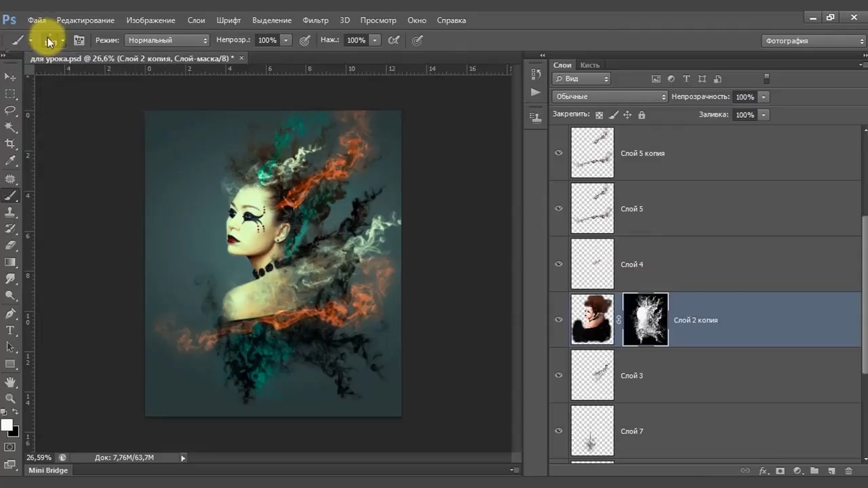Select the Healing Brush tool
Screen dimensions: 868x488
click(10, 179)
